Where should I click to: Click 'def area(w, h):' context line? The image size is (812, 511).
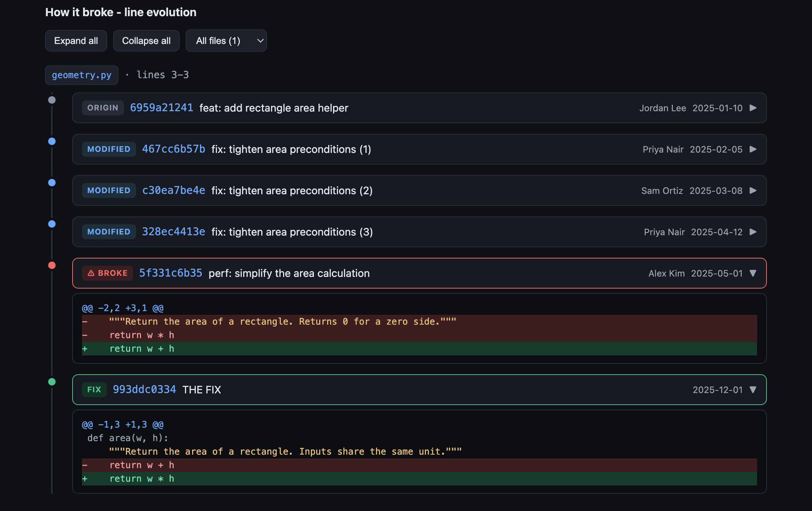[420, 438]
